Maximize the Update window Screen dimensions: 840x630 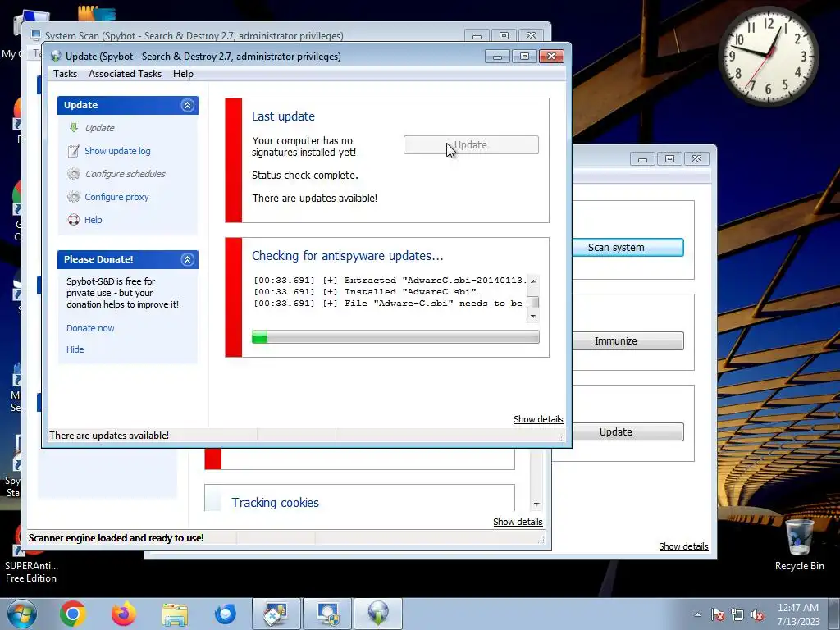pos(524,57)
